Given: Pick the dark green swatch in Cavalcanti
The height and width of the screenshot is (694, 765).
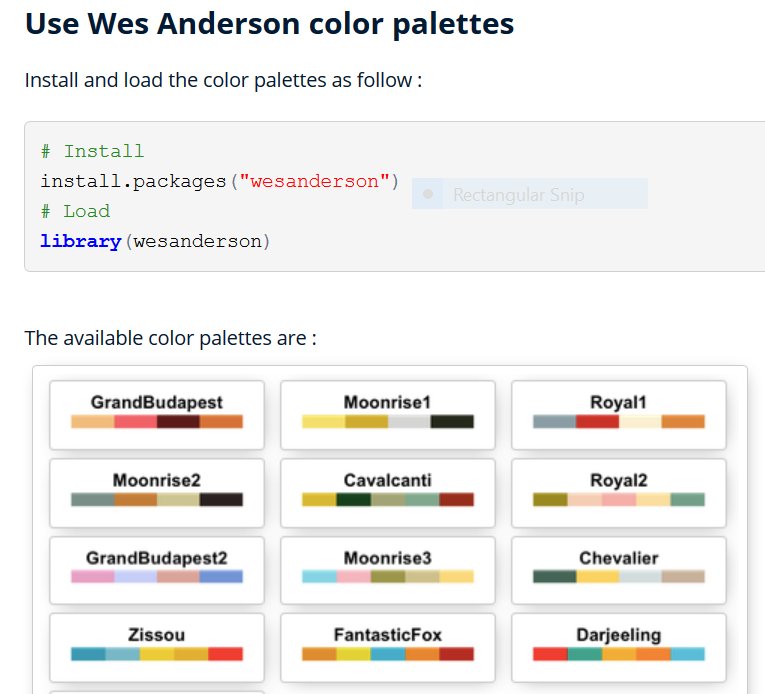Looking at the screenshot, I should 354,499.
